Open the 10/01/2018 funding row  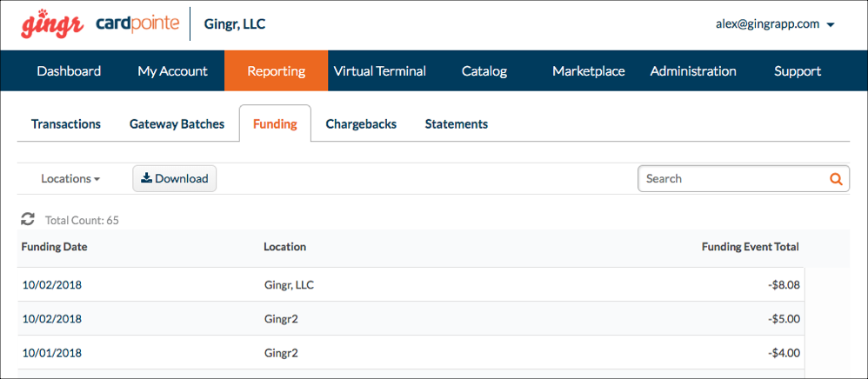[411, 352]
